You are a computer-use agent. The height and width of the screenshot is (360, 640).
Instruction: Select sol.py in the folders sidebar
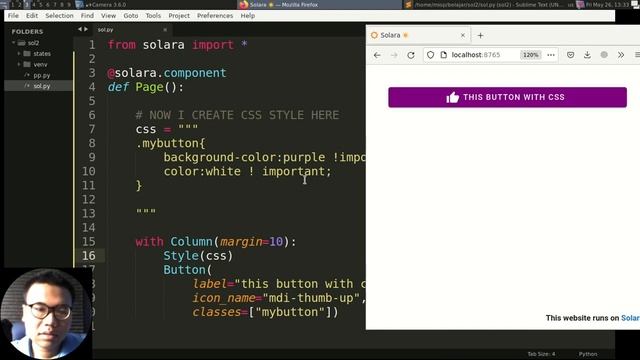[42, 86]
